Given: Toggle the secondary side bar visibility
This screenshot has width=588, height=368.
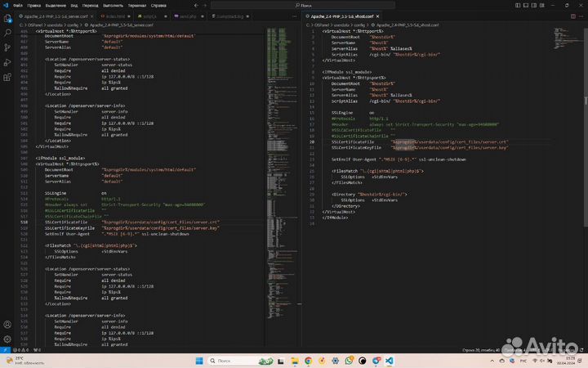Looking at the screenshot, I should (532, 4).
